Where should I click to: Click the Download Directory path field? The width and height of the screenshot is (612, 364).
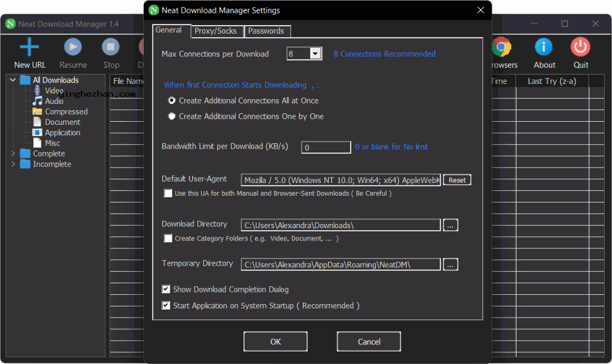click(x=341, y=225)
